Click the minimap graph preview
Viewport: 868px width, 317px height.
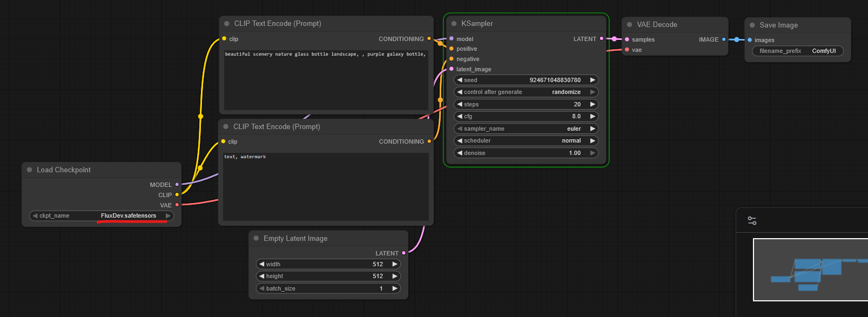click(810, 269)
